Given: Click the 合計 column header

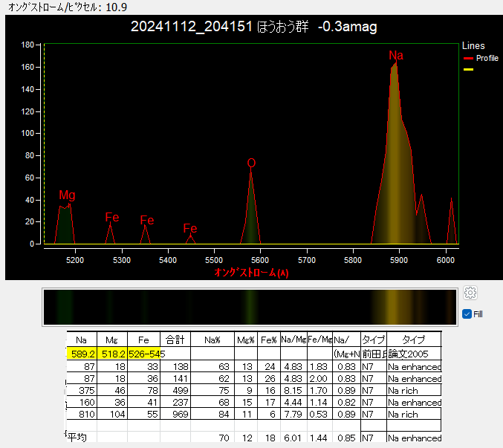Looking at the screenshot, I should click(x=175, y=340).
